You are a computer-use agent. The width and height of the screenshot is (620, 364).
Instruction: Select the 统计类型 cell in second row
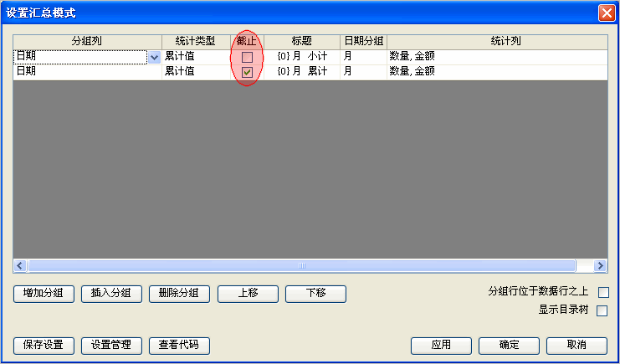coord(196,72)
